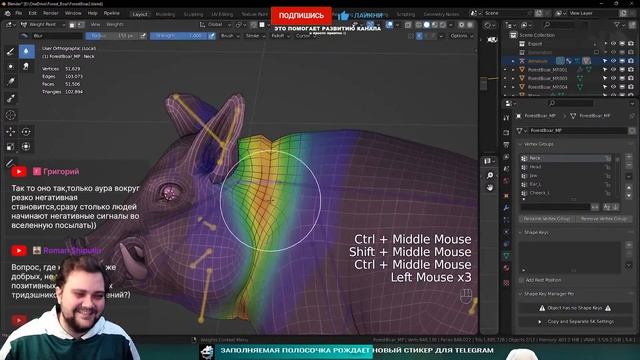Toggle lock on Neck vertex group
The height and width of the screenshot is (360, 640).
click(x=608, y=158)
